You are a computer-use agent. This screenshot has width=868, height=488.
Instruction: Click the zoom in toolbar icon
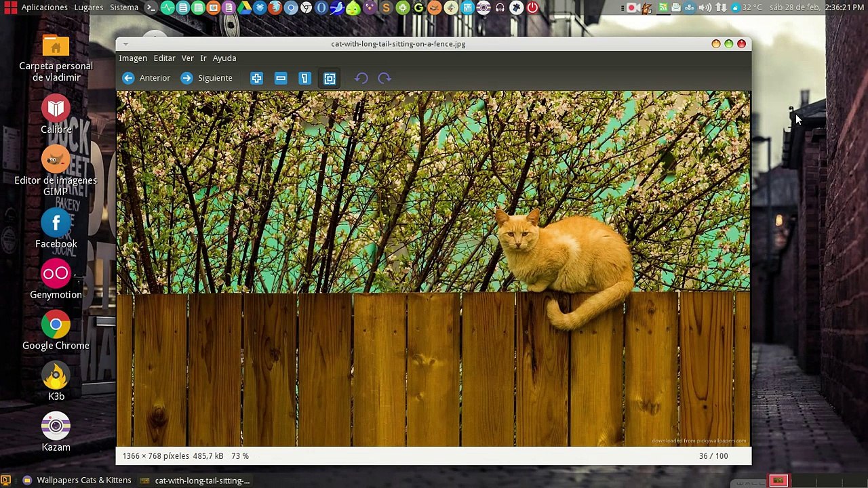[x=256, y=79]
